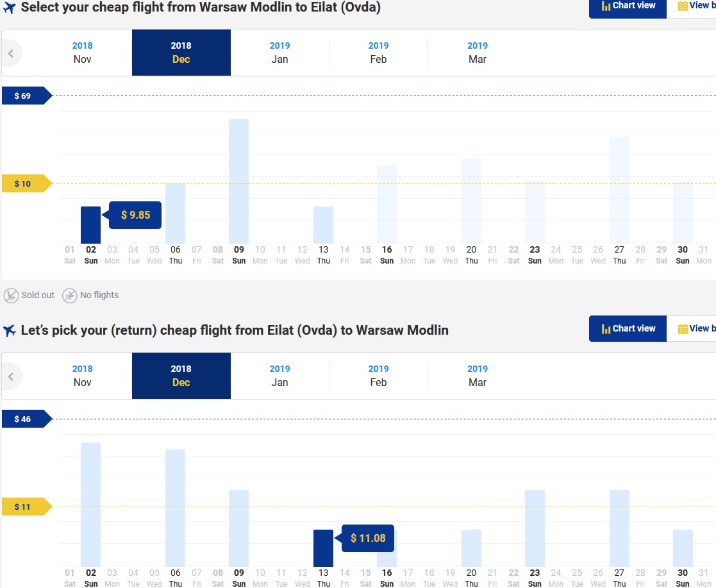Image resolution: width=716 pixels, height=588 pixels.
Task: Select outbound fare bar for 13 Thu
Action: [x=323, y=225]
